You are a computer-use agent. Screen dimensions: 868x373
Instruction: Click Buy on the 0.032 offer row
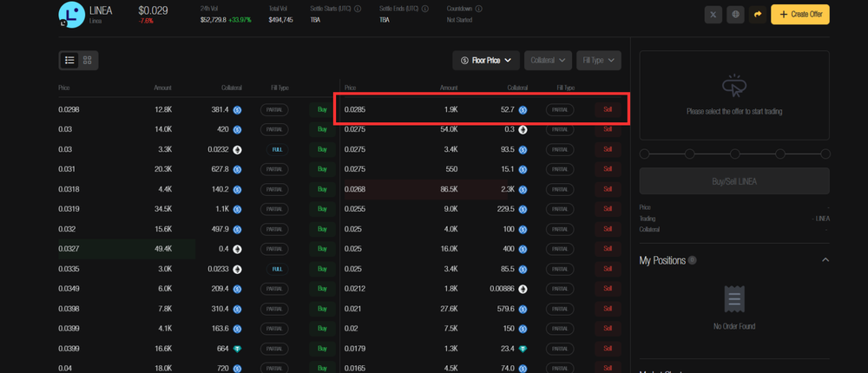(322, 229)
